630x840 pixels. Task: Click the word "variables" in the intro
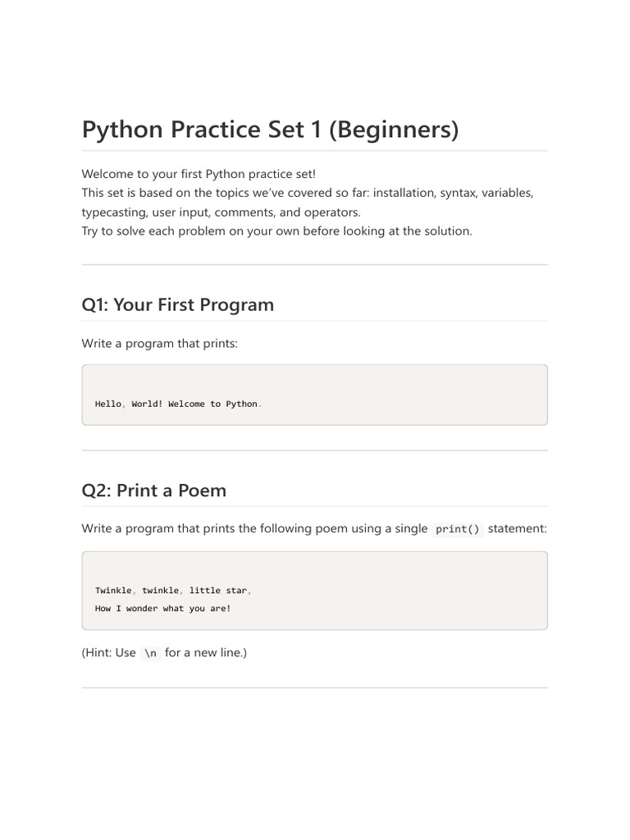[506, 193]
